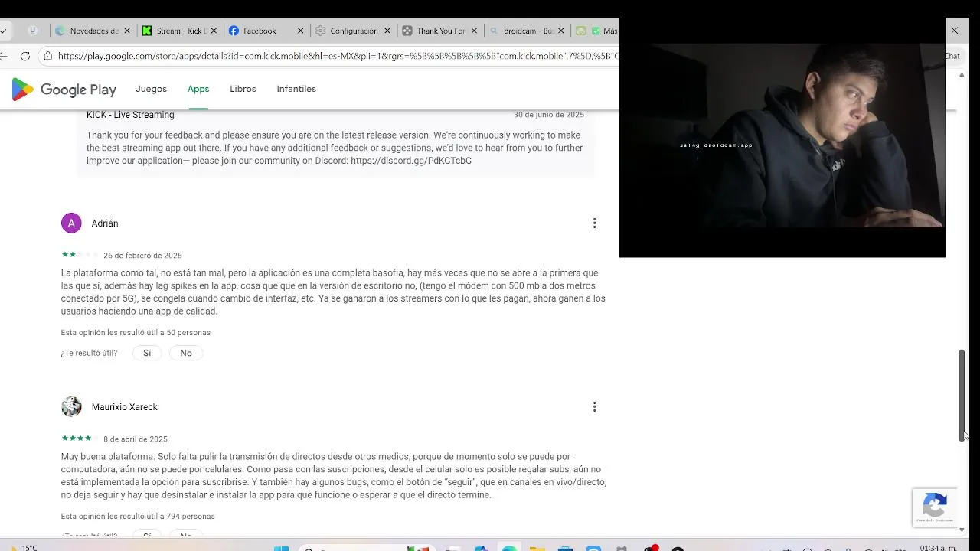The height and width of the screenshot is (551, 980).
Task: Click the address bar URL
Action: [337, 56]
